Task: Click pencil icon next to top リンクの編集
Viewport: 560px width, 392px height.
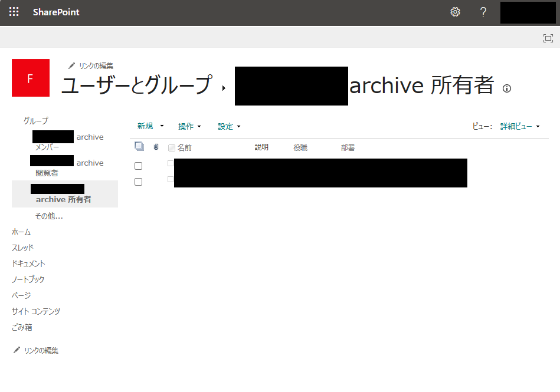Action: pyautogui.click(x=71, y=65)
